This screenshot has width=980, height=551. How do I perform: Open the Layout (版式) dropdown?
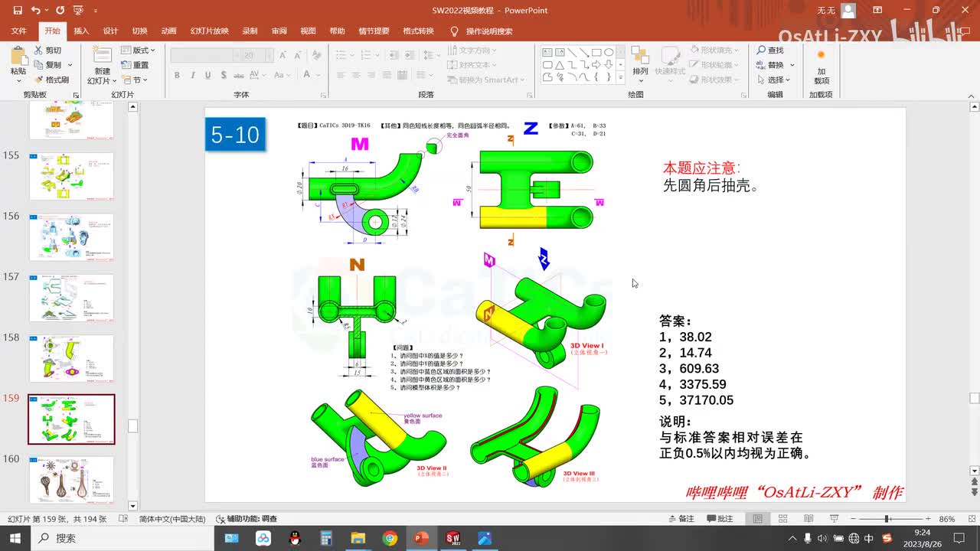tap(139, 51)
